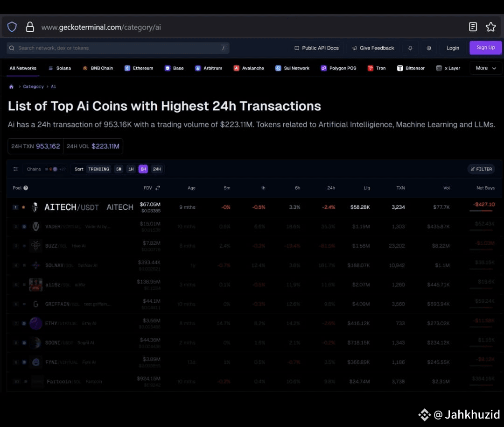Viewport: 504px width, 427px height.
Task: Click the Category breadcrumb link
Action: coord(33,86)
